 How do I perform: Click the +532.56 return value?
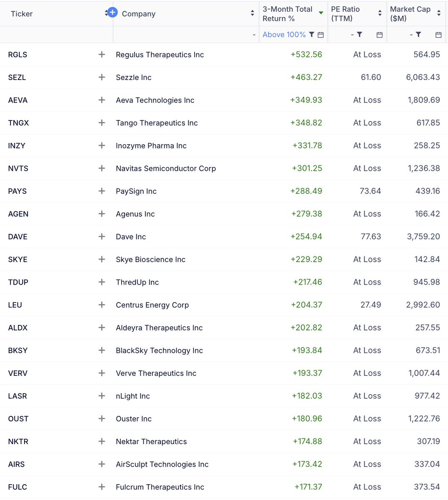(306, 54)
